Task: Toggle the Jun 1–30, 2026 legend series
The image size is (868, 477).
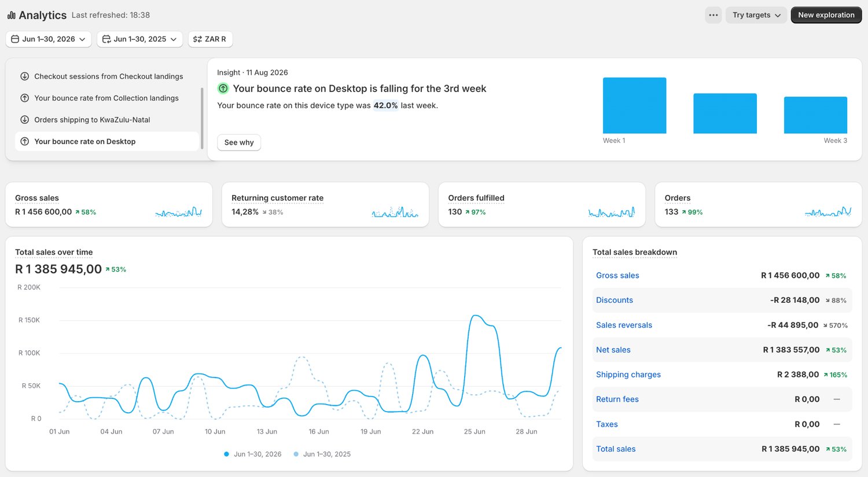Action: (252, 454)
